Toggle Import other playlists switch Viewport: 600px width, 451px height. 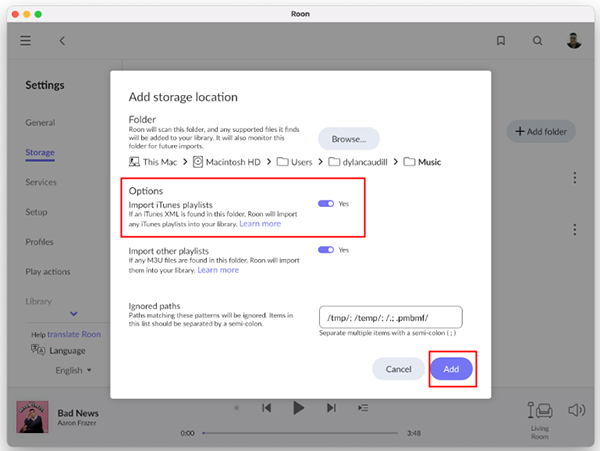point(326,250)
